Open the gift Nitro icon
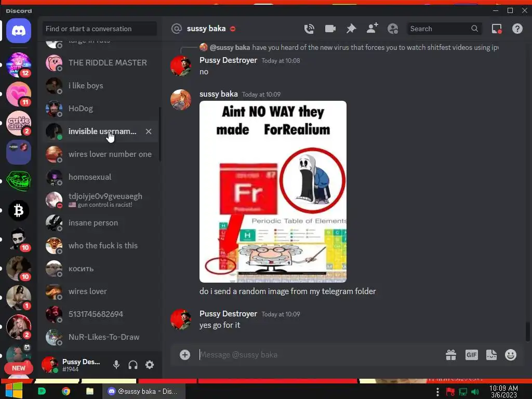The image size is (532, 399). tap(451, 355)
